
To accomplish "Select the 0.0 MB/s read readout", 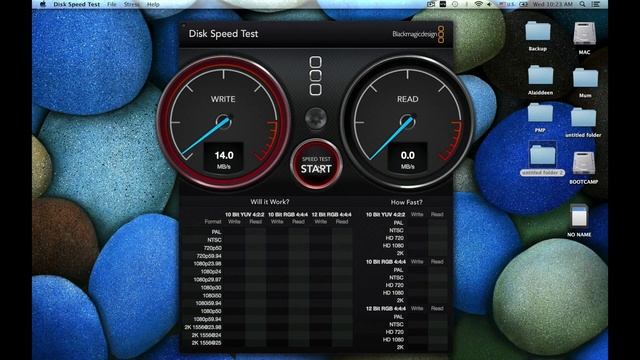I will [x=407, y=157].
